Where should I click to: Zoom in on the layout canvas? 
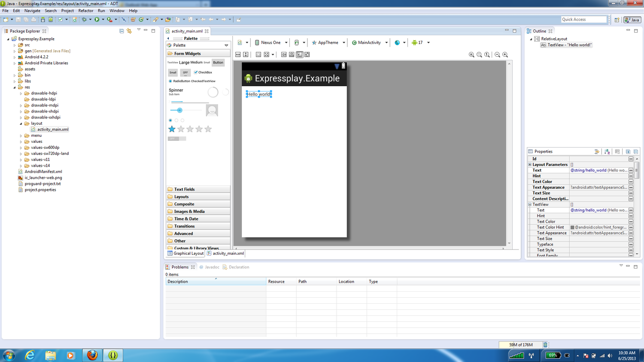pos(505,54)
